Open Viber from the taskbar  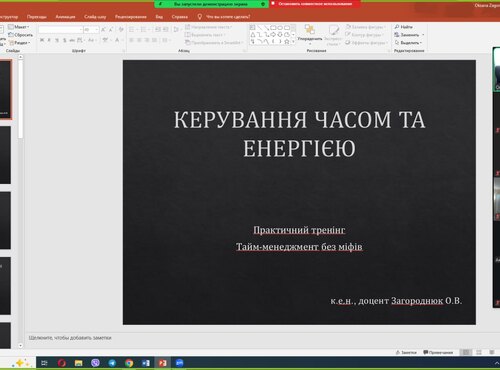click(x=95, y=363)
